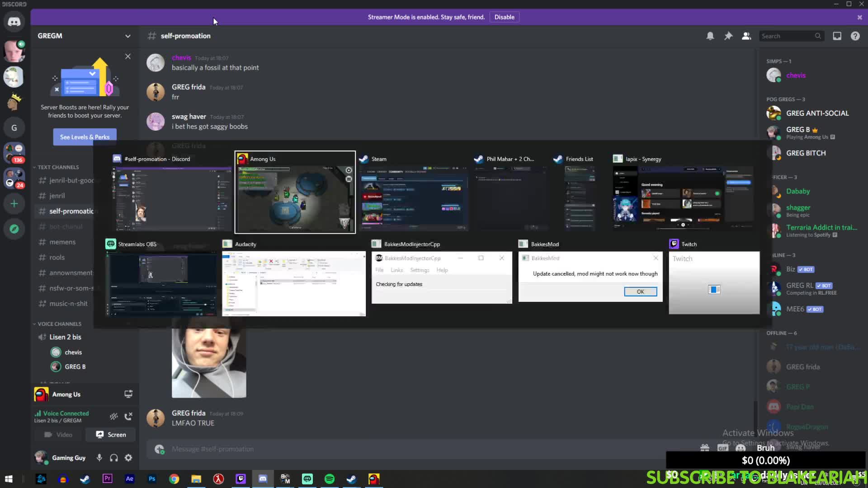Open File Explorer from the taskbar

pyautogui.click(x=196, y=479)
